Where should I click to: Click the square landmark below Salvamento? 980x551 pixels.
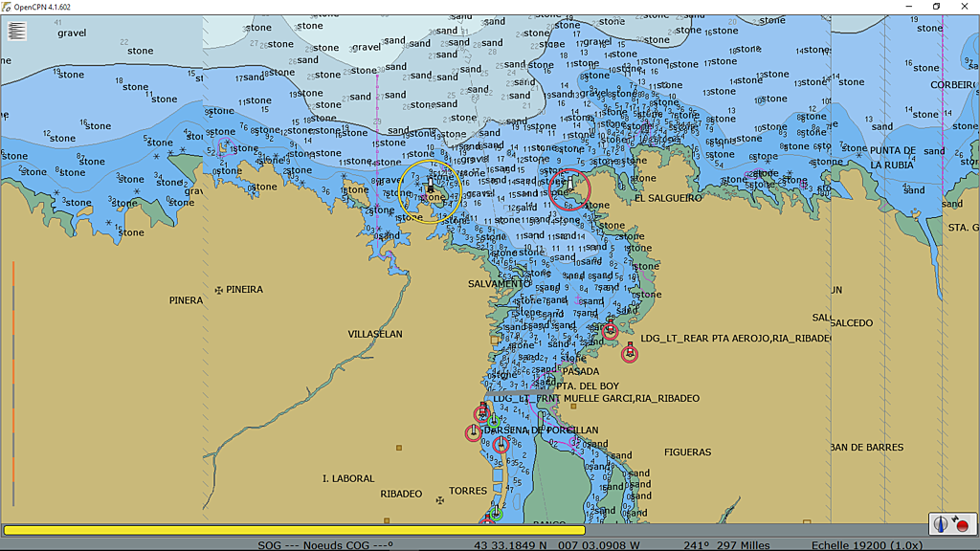click(495, 340)
